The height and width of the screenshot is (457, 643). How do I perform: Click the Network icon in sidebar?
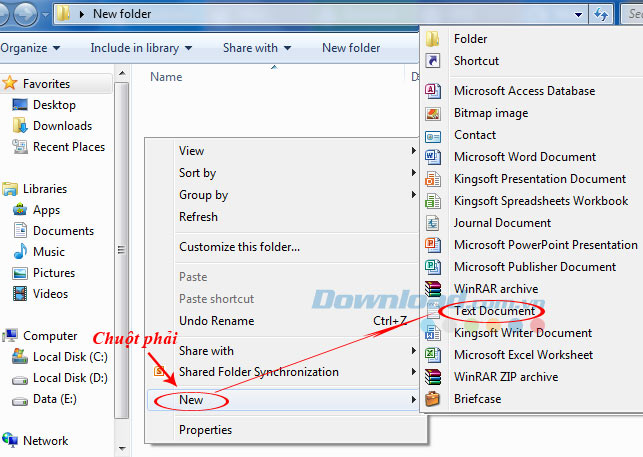pyautogui.click(x=10, y=440)
